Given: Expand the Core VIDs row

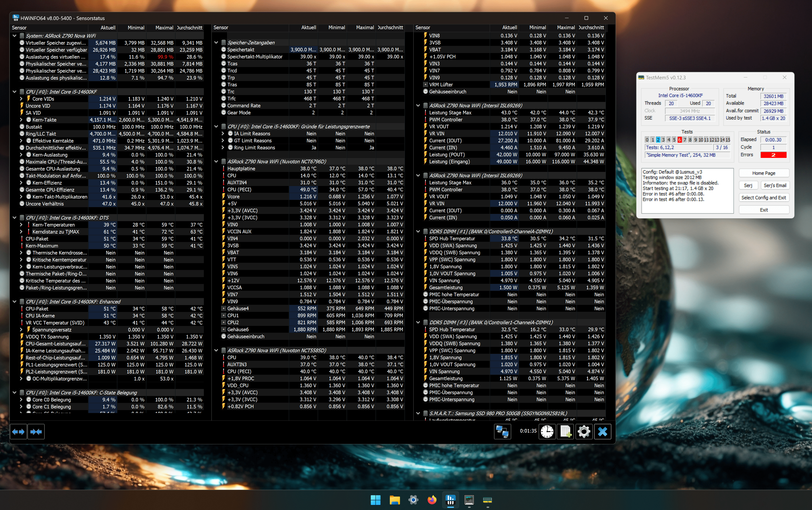Looking at the screenshot, I should click(x=21, y=99).
